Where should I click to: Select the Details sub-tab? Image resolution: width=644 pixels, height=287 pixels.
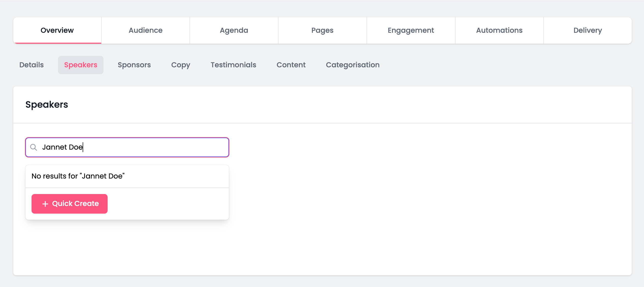32,65
